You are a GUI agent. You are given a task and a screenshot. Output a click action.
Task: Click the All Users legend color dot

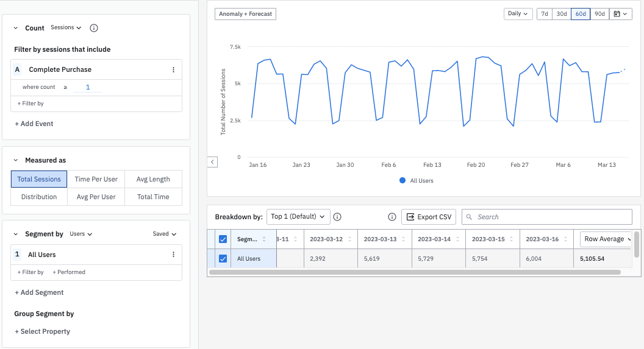tap(402, 181)
